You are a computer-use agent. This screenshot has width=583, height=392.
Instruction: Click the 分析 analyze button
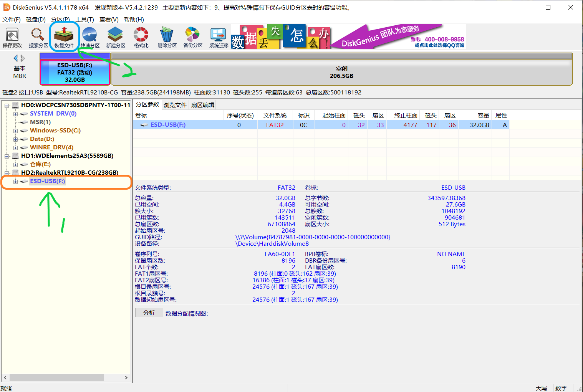click(x=149, y=313)
